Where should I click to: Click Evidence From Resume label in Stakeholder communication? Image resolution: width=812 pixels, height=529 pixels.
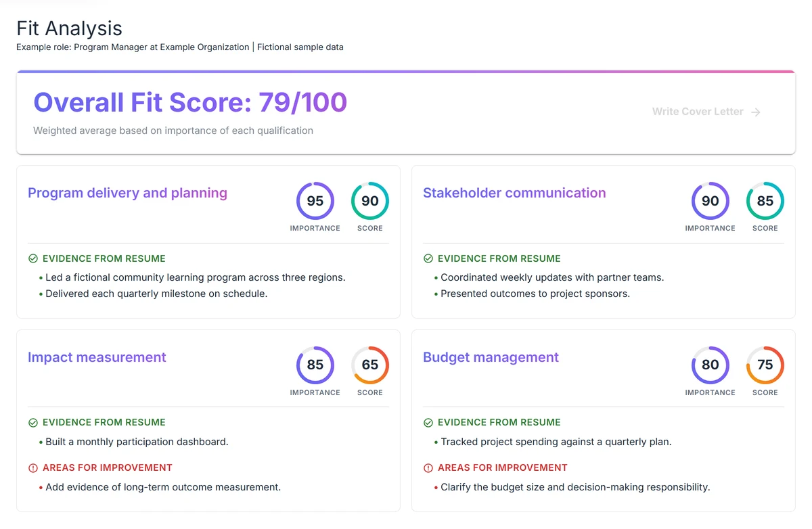pyautogui.click(x=499, y=258)
